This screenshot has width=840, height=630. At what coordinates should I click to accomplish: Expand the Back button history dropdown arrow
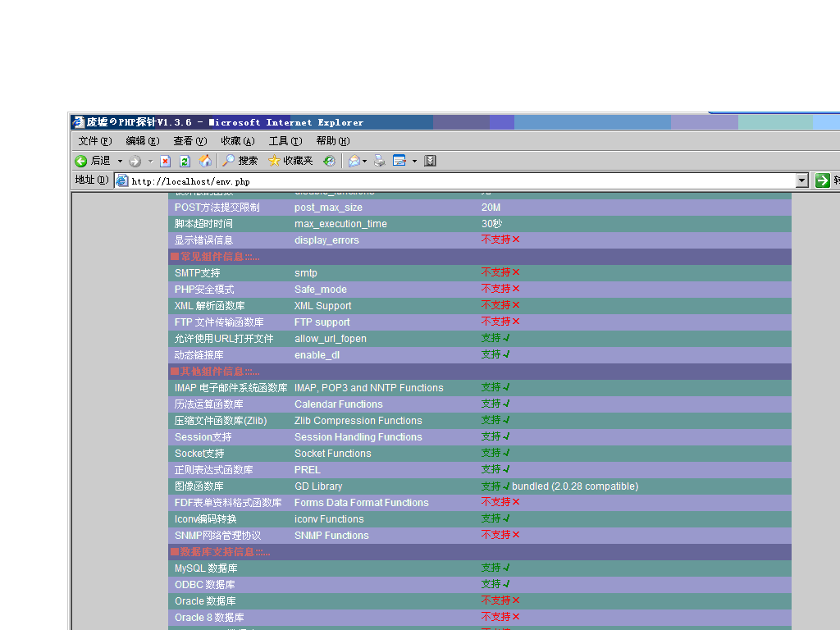tap(119, 160)
